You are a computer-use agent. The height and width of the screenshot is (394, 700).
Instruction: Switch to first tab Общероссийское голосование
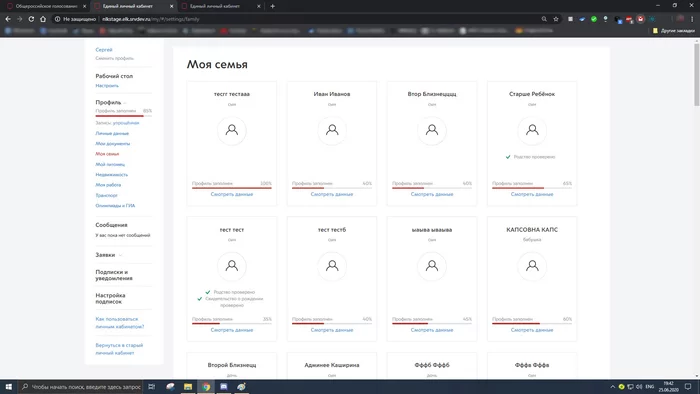pyautogui.click(x=46, y=6)
